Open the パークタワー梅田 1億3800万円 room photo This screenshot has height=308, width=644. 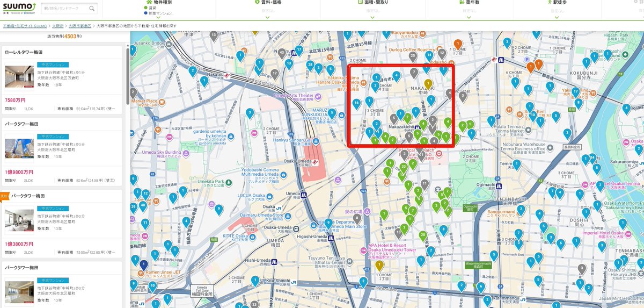[x=19, y=219]
